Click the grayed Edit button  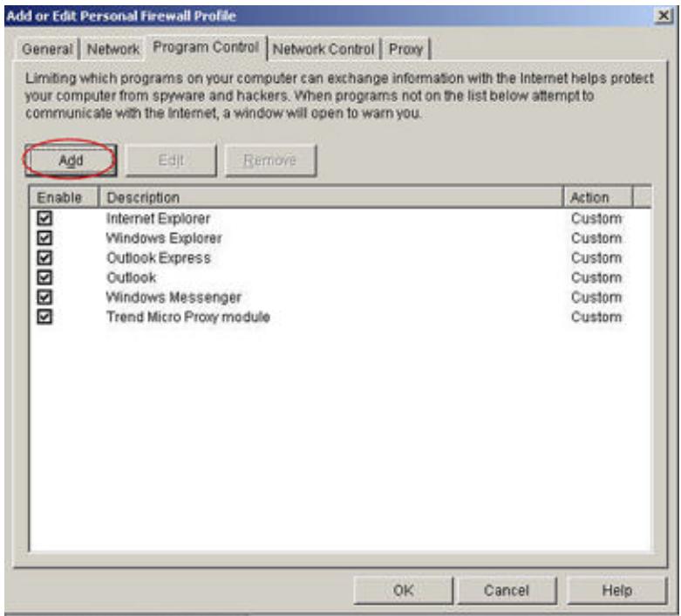coord(171,161)
